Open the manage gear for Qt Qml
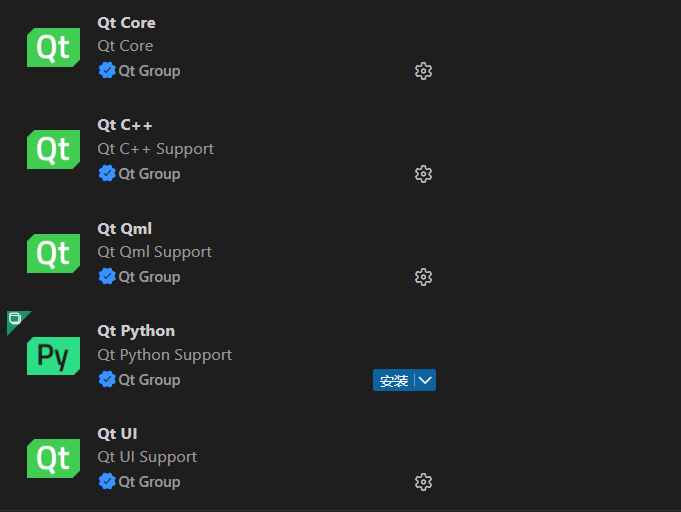Screen dimensions: 681x512 (x=423, y=277)
